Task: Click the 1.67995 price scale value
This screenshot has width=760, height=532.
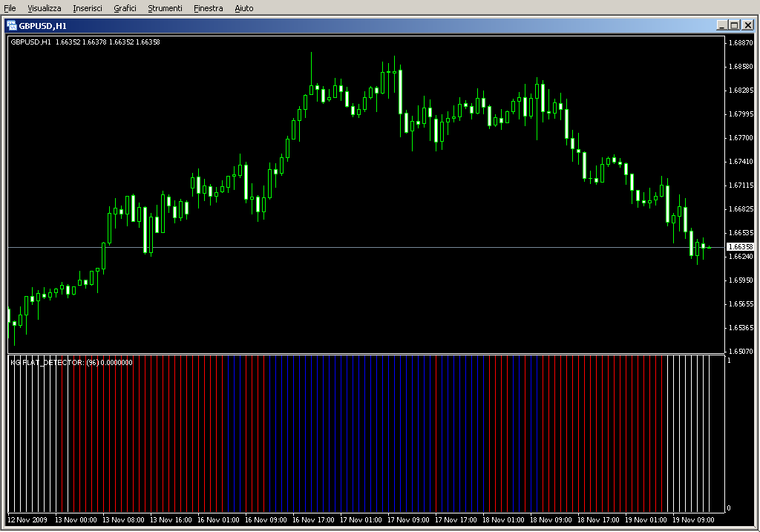Action: click(x=741, y=114)
